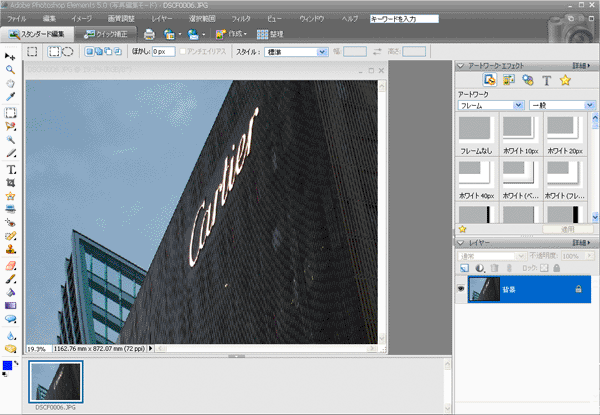Click the Print icon in shortcuts bar
This screenshot has height=415, width=600.
(x=149, y=34)
